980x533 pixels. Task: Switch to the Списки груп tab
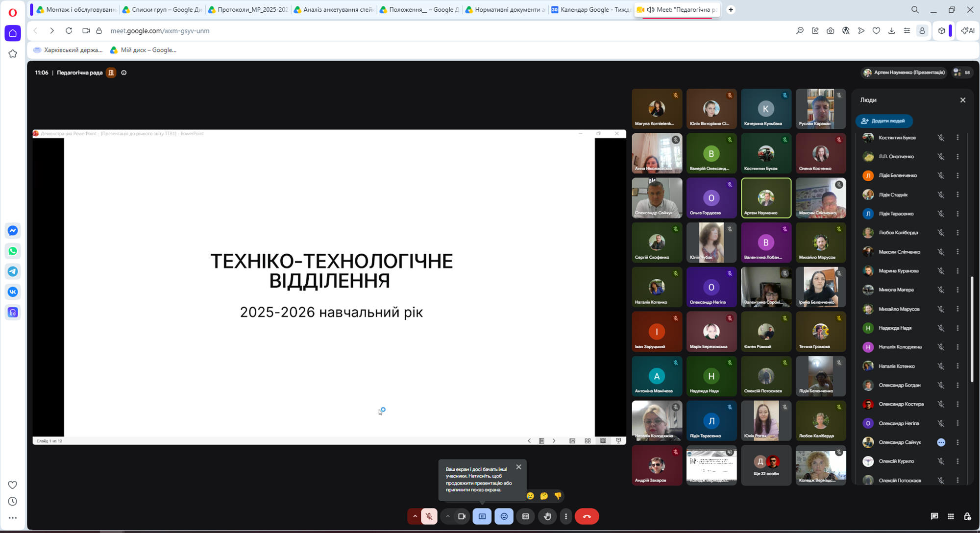click(x=161, y=9)
